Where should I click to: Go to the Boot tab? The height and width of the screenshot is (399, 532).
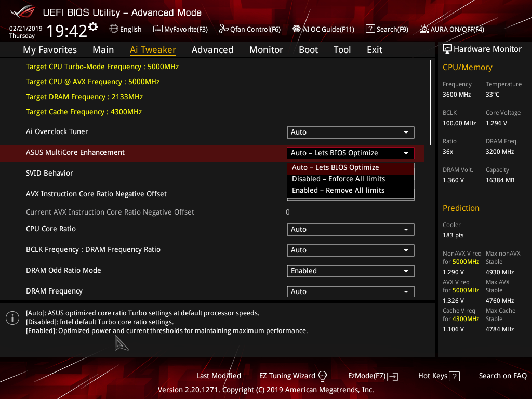click(308, 50)
